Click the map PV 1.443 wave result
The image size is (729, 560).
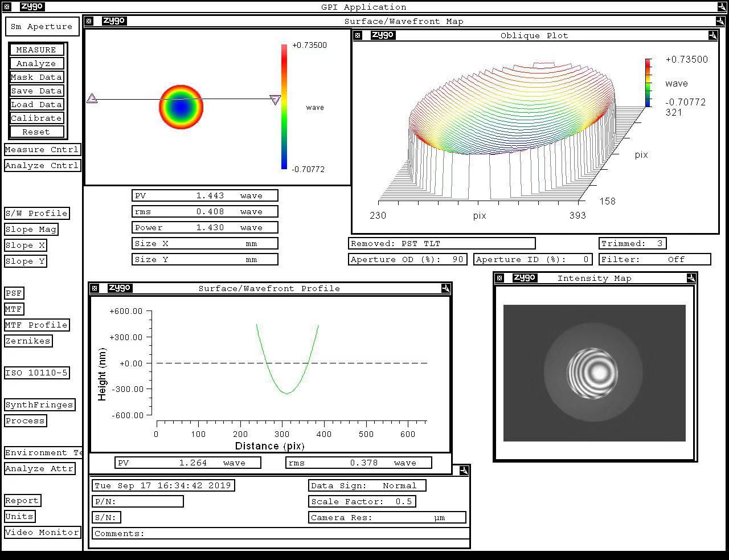point(205,196)
